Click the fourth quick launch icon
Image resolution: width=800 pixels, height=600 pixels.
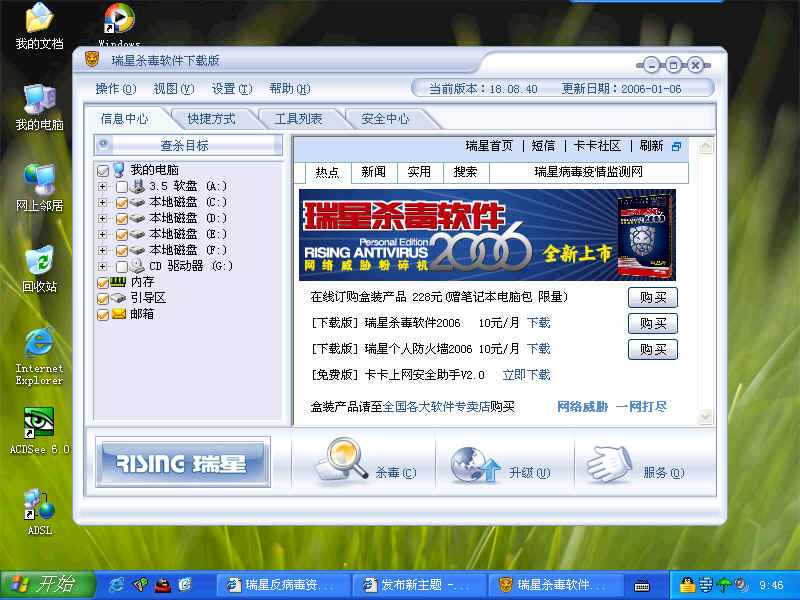pyautogui.click(x=185, y=585)
